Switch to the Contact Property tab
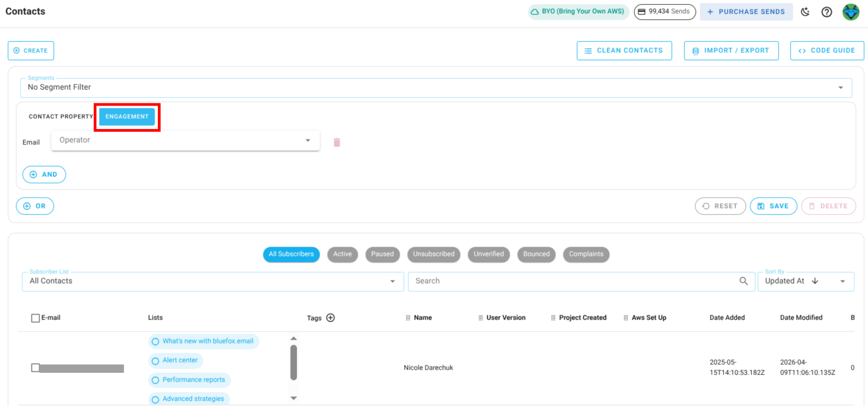 tap(61, 116)
